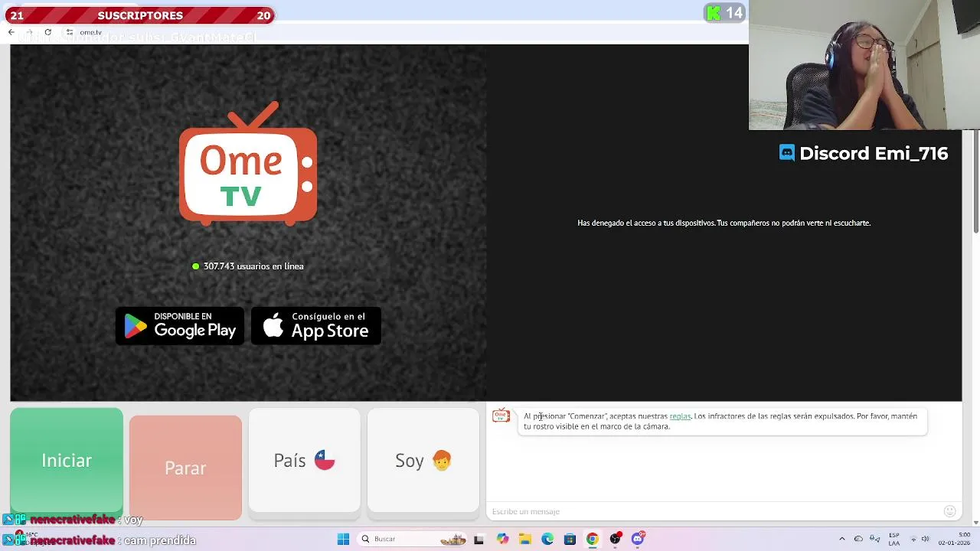The height and width of the screenshot is (551, 980).
Task: Click the chat line saying cam prendida
Action: click(x=100, y=540)
